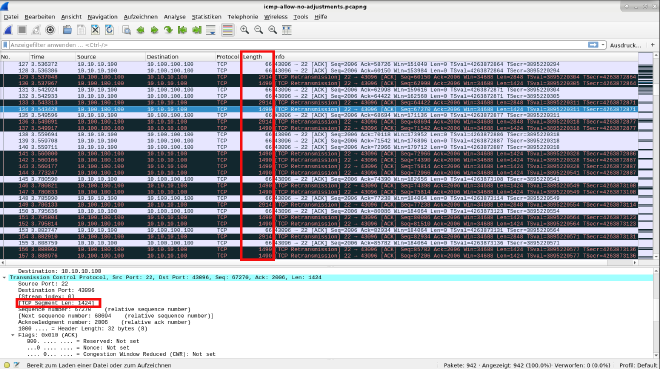Go back in packet history
660x369 pixels.
pyautogui.click(x=141, y=30)
